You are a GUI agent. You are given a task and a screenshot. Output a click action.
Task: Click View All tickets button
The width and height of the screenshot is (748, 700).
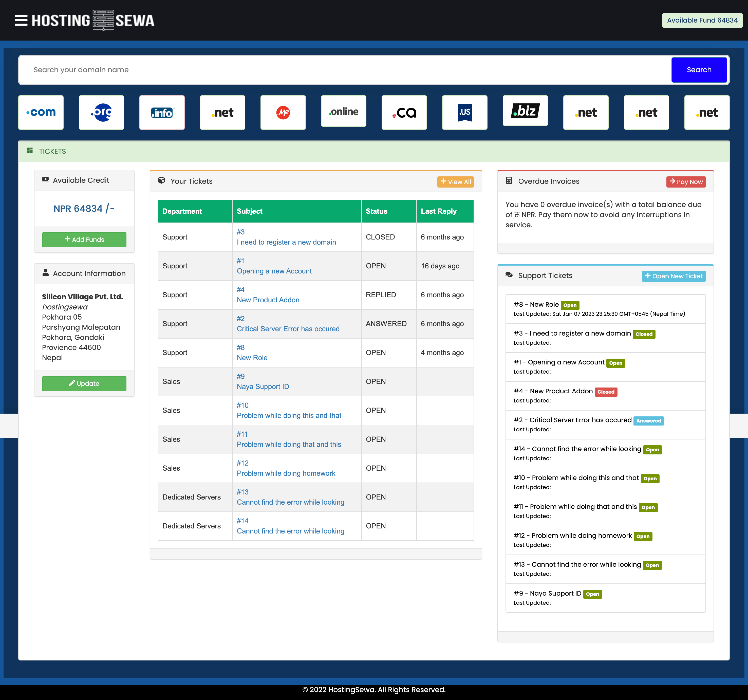[x=455, y=182]
